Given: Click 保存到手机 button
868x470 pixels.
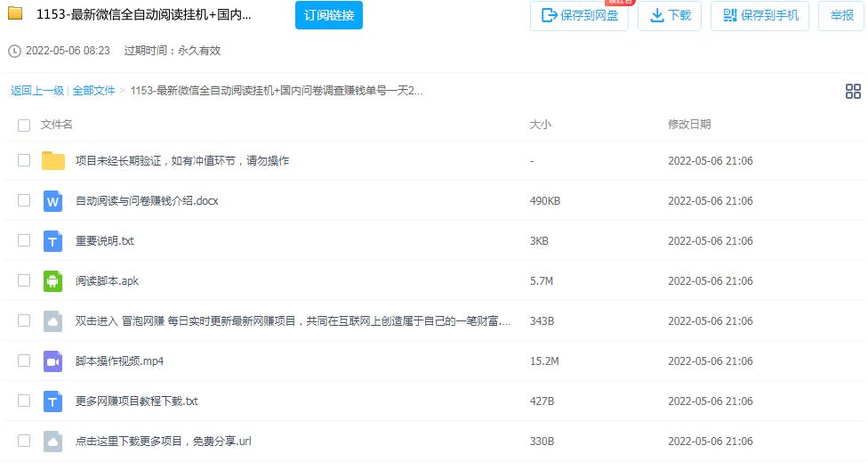Looking at the screenshot, I should 760,15.
